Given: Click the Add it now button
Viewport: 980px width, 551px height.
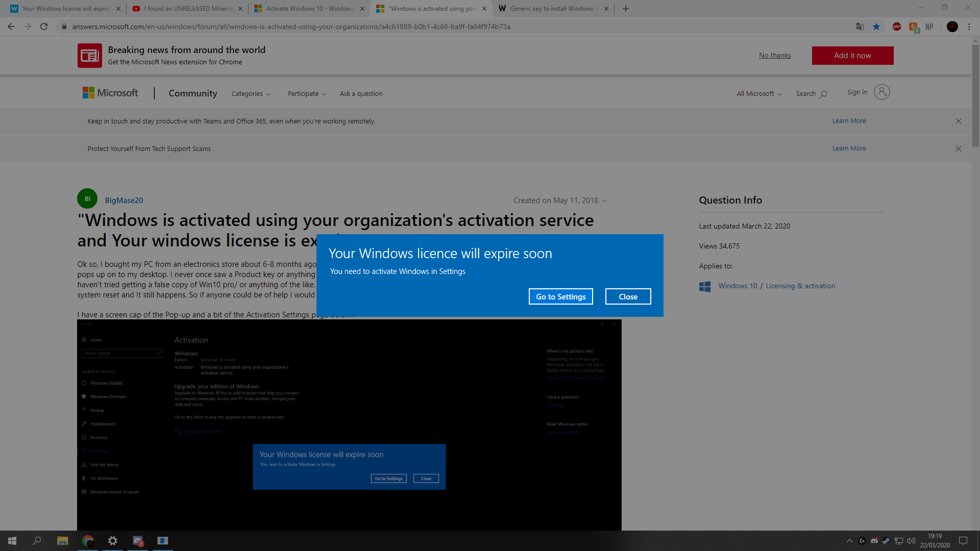Looking at the screenshot, I should click(852, 56).
